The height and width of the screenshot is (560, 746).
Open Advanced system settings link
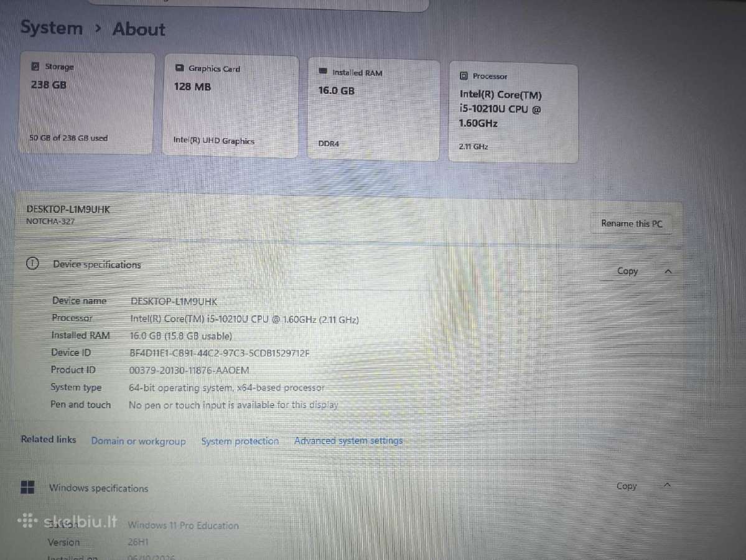pyautogui.click(x=348, y=441)
